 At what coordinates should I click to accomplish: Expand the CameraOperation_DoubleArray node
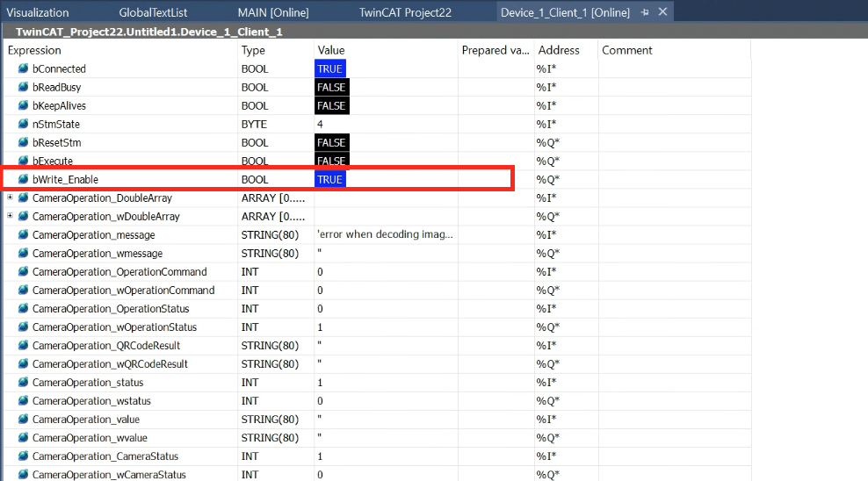click(x=10, y=197)
